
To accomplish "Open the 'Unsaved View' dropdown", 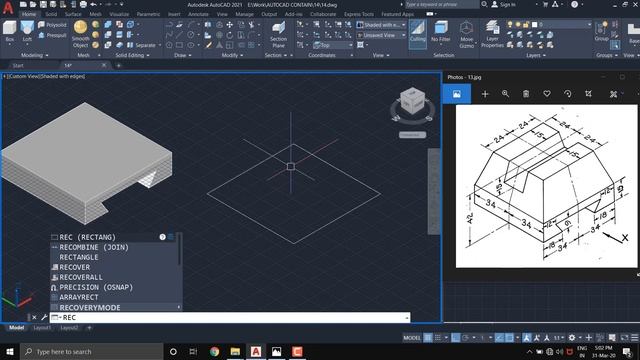I will [381, 35].
